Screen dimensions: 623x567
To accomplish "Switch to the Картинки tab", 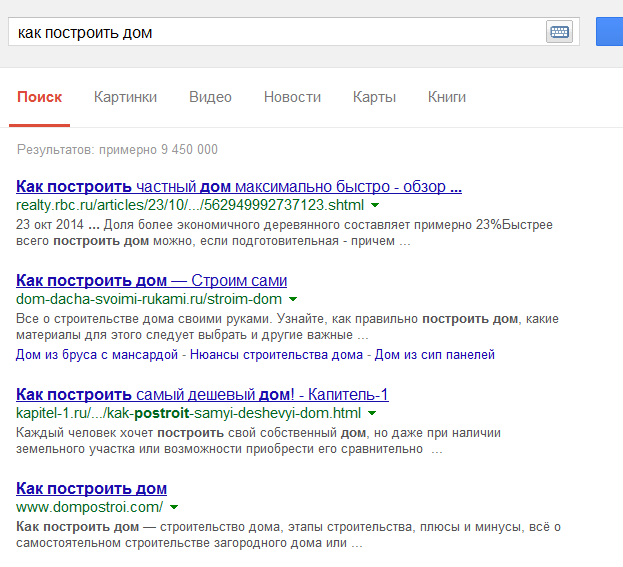I will 125,97.
